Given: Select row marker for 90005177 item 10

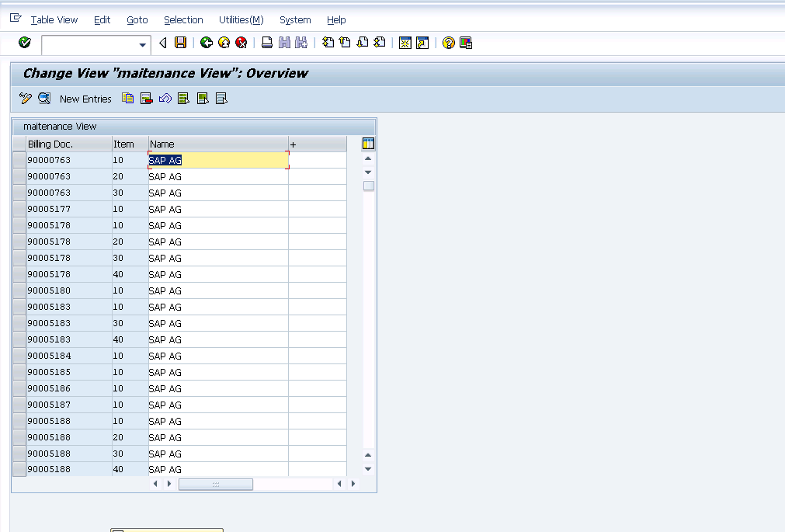Looking at the screenshot, I should pyautogui.click(x=19, y=209).
